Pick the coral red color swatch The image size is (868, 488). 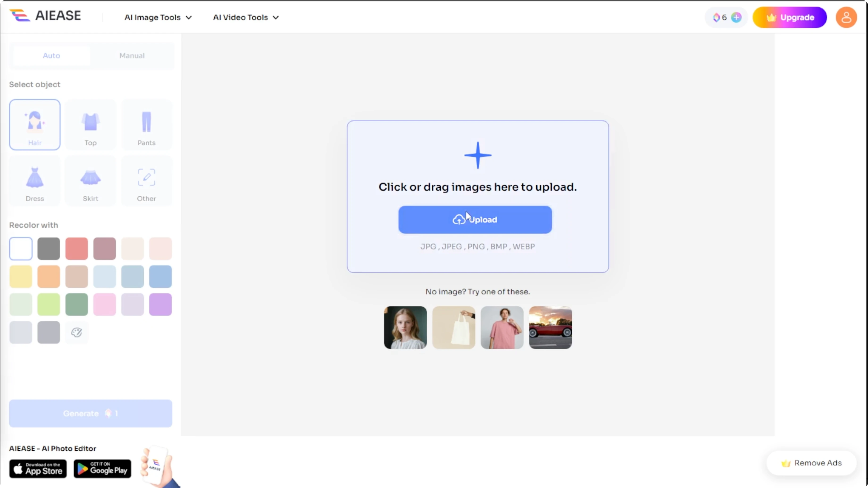point(76,248)
